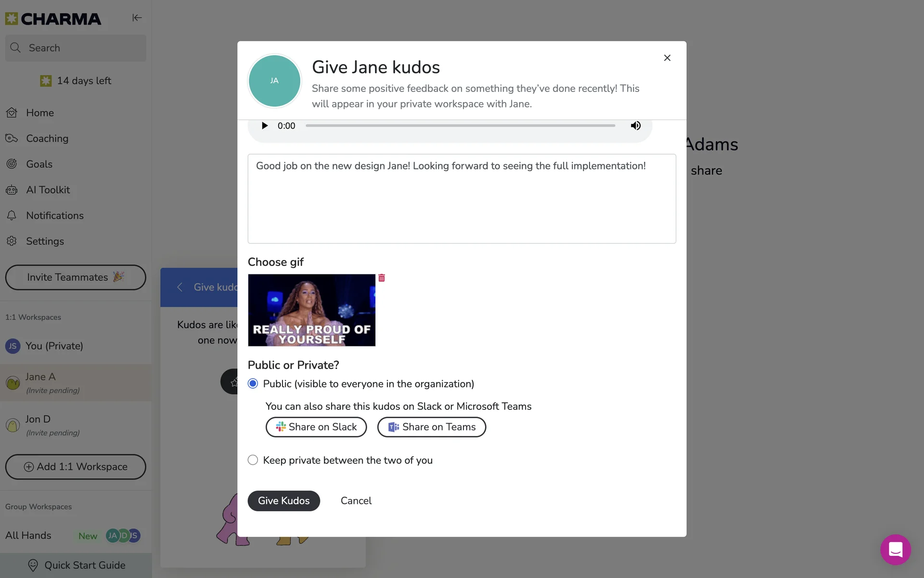Cancel the kudos dialog
Viewport: 924px width, 578px height.
(356, 501)
